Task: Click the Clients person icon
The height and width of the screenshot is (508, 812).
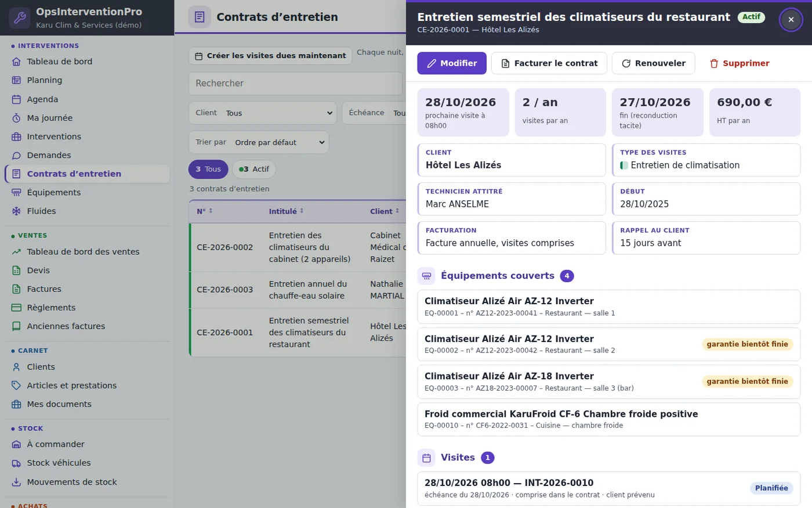Action: [16, 367]
